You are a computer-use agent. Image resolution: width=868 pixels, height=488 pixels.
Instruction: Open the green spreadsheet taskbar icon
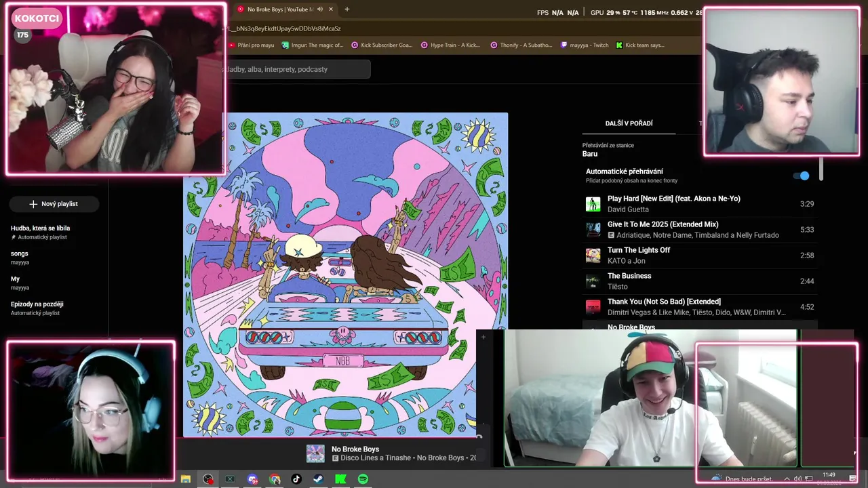(x=230, y=479)
